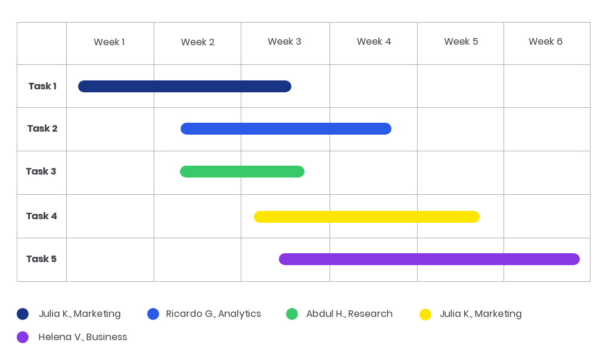
Task: Select the green Task 3 bar
Action: pos(242,172)
